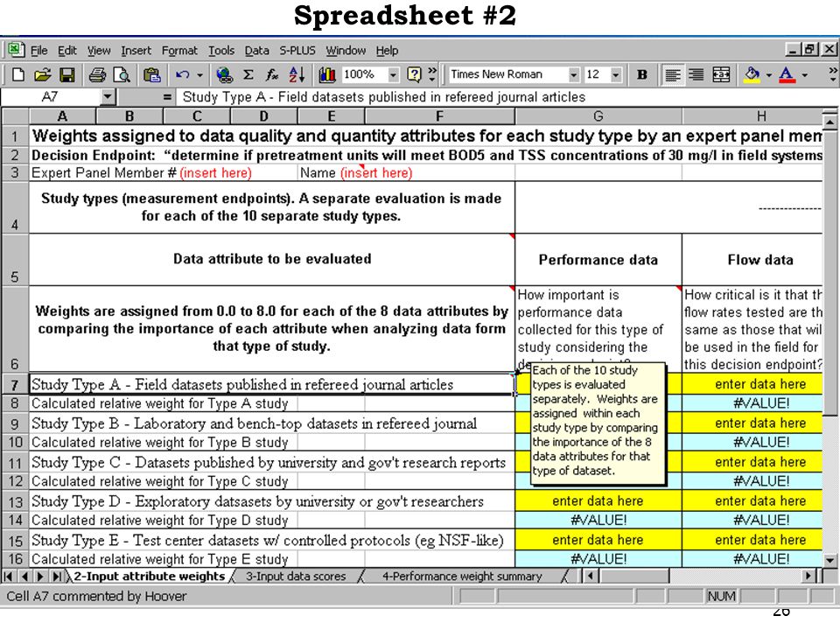
Task: Switch to 4-Performance weight summary sheet tab
Action: pyautogui.click(x=462, y=577)
